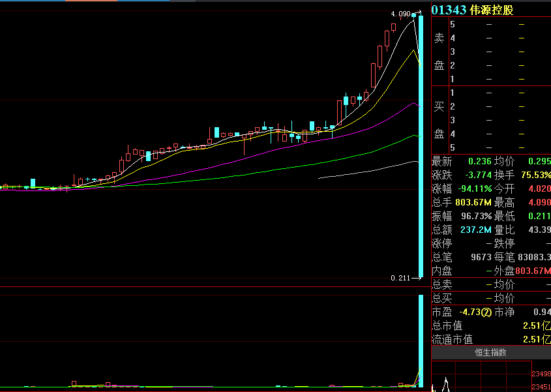Click the 外盘 value 803.67M
The image size is (551, 392).
point(533,271)
